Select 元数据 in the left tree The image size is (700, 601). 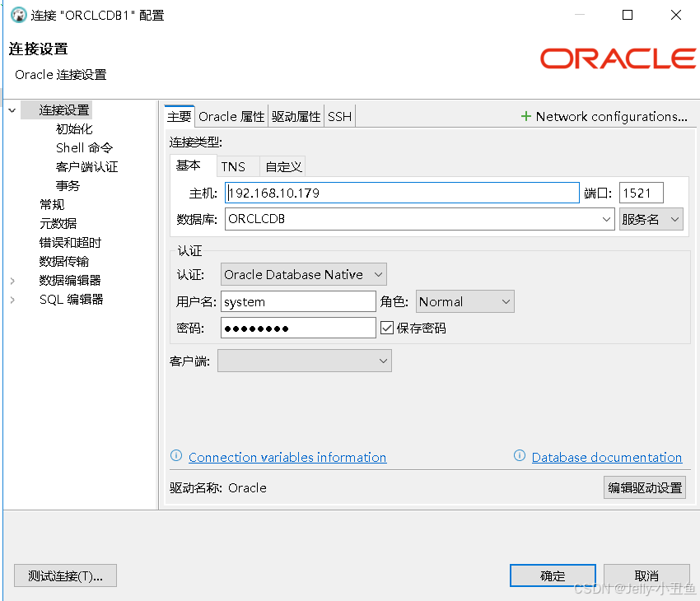coord(58,224)
